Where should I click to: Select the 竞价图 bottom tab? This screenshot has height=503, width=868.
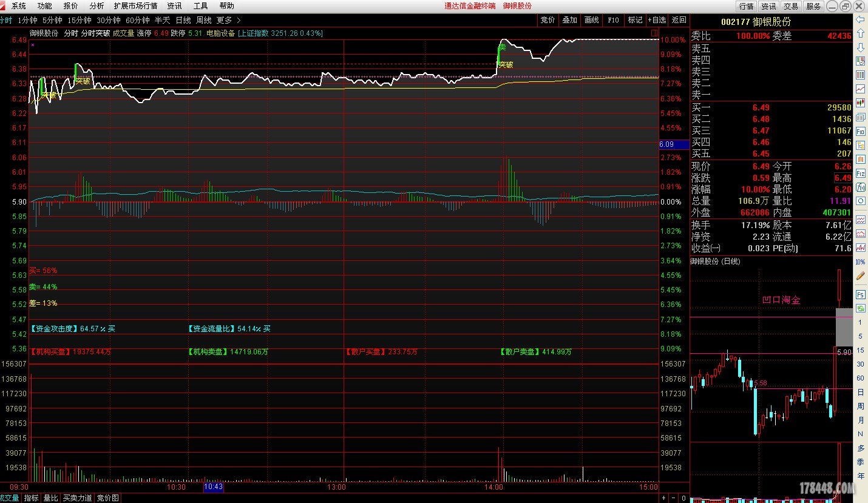pos(108,498)
